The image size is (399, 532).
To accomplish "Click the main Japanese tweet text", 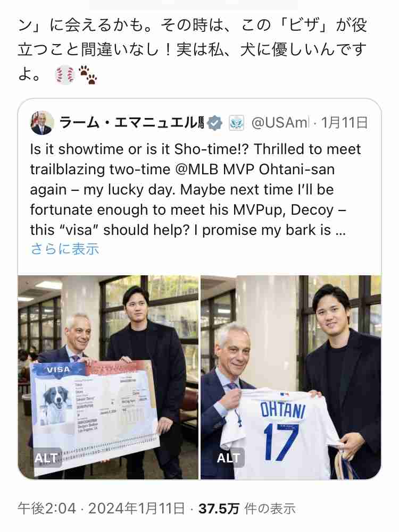I will [x=192, y=49].
